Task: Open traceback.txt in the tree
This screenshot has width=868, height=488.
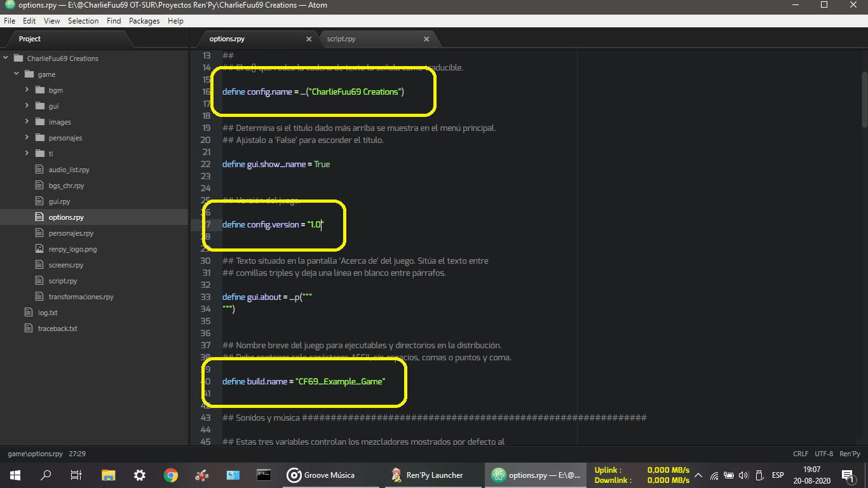Action: click(x=57, y=329)
